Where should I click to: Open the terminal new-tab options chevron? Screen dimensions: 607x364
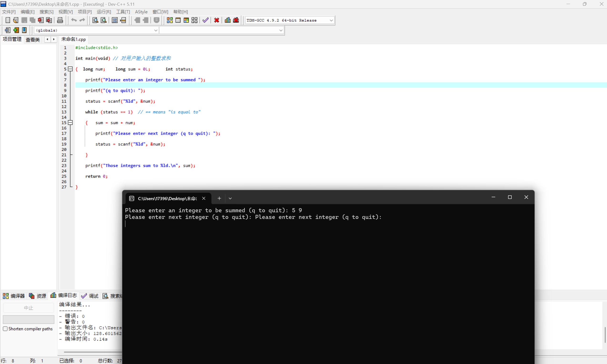coord(230,198)
